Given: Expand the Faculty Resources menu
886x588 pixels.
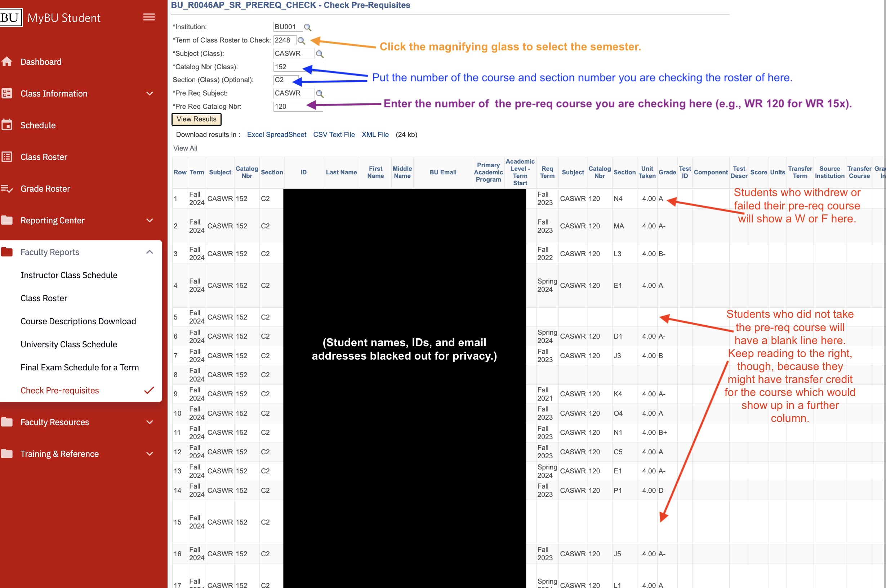Looking at the screenshot, I should pos(149,422).
